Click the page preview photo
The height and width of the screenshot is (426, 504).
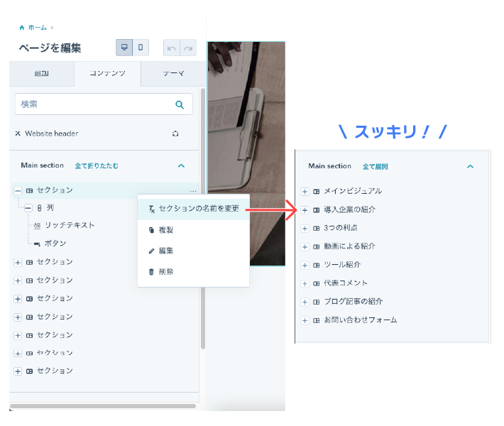[246, 153]
